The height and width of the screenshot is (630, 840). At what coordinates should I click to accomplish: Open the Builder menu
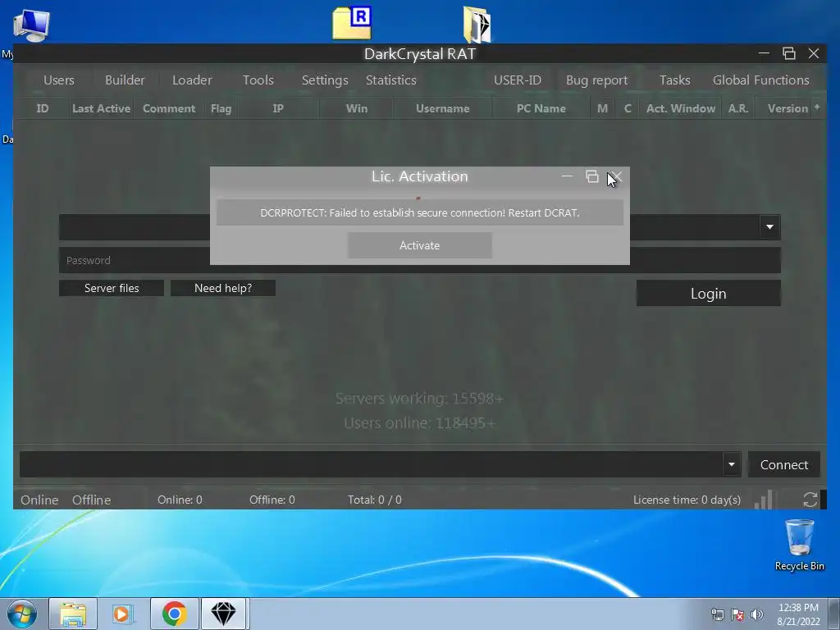pyautogui.click(x=125, y=80)
